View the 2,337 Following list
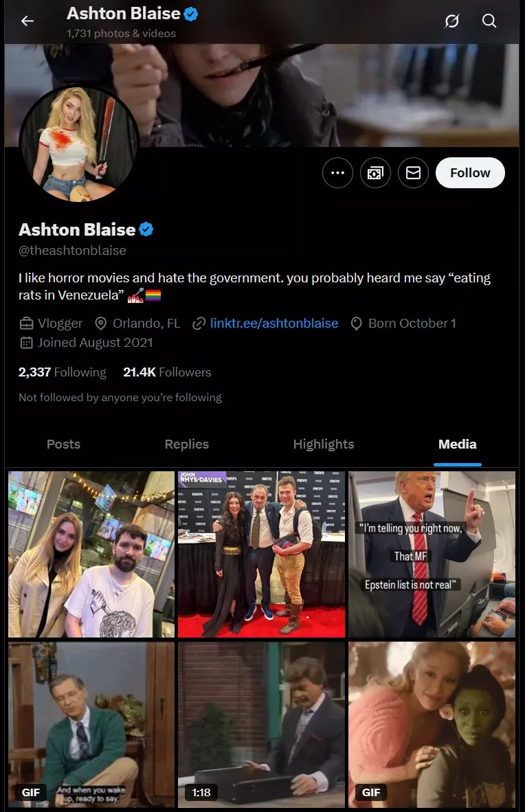This screenshot has height=812, width=525. pos(63,372)
